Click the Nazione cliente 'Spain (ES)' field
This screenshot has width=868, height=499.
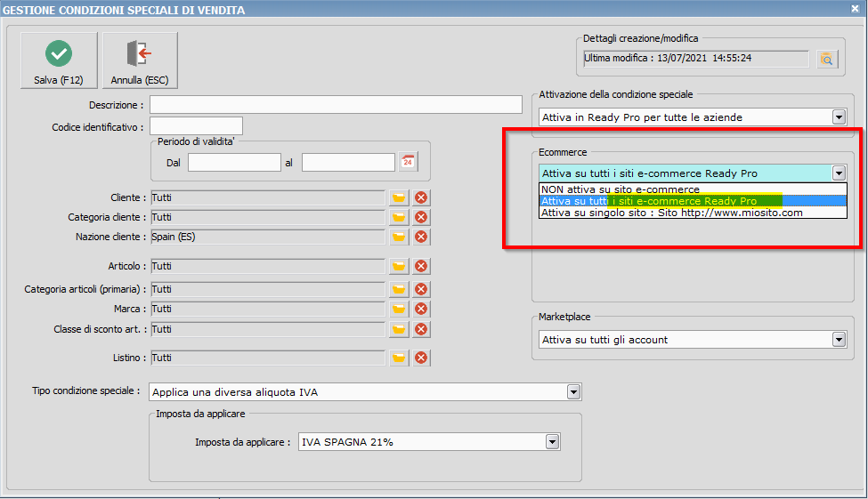tap(268, 237)
